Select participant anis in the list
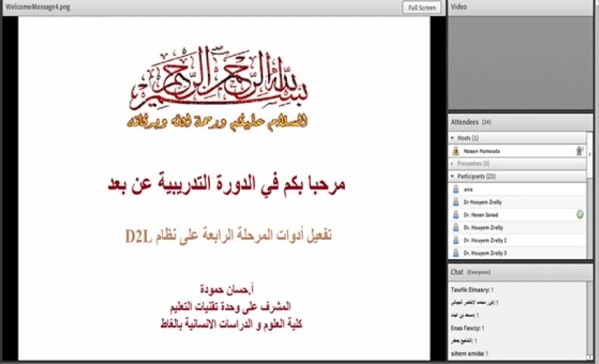The width and height of the screenshot is (599, 364). point(517,189)
